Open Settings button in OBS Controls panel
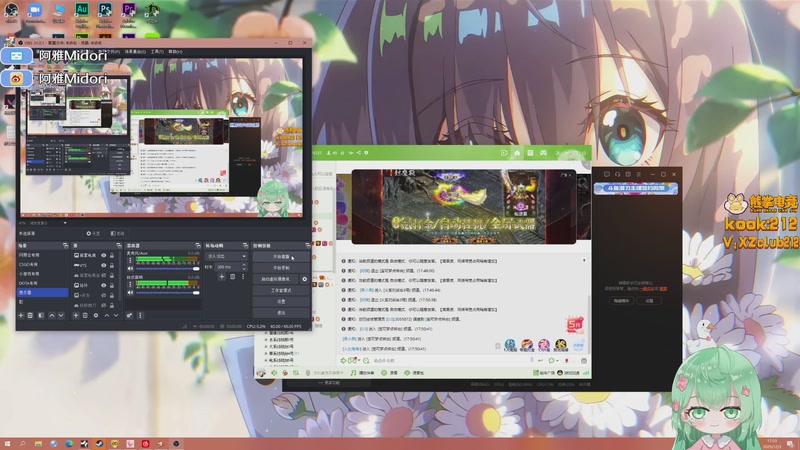 tap(281, 302)
